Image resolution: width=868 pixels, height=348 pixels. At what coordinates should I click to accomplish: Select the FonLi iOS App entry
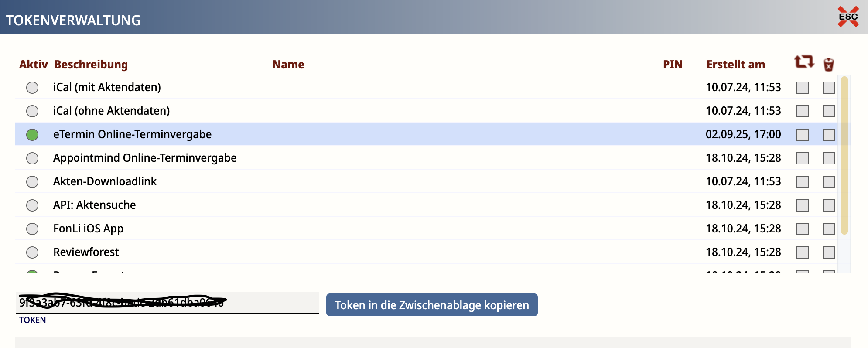pos(88,229)
